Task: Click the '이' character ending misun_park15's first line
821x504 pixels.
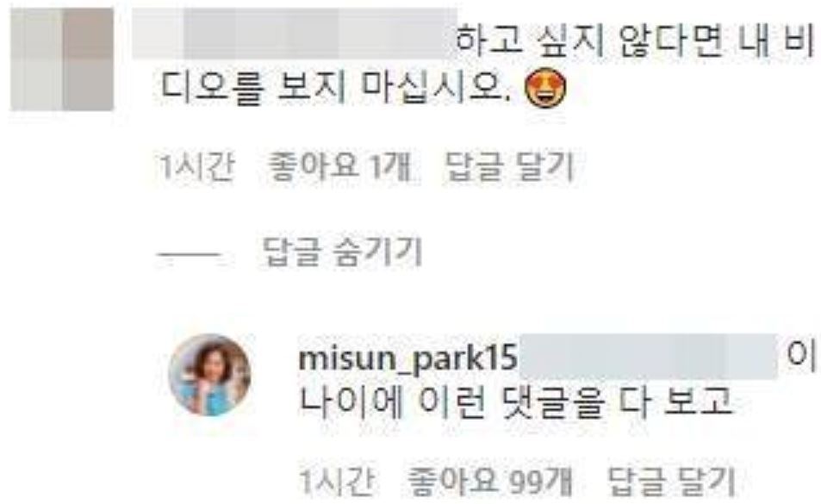Action: [x=801, y=357]
